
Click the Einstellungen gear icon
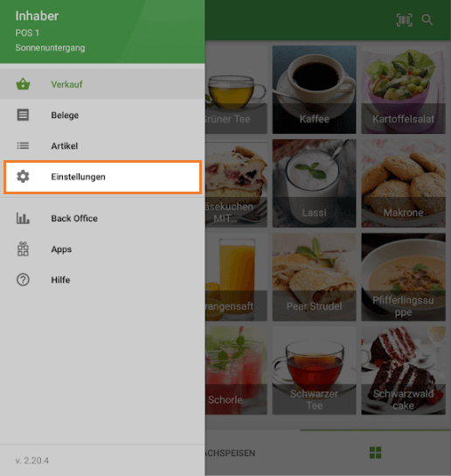coord(23,177)
